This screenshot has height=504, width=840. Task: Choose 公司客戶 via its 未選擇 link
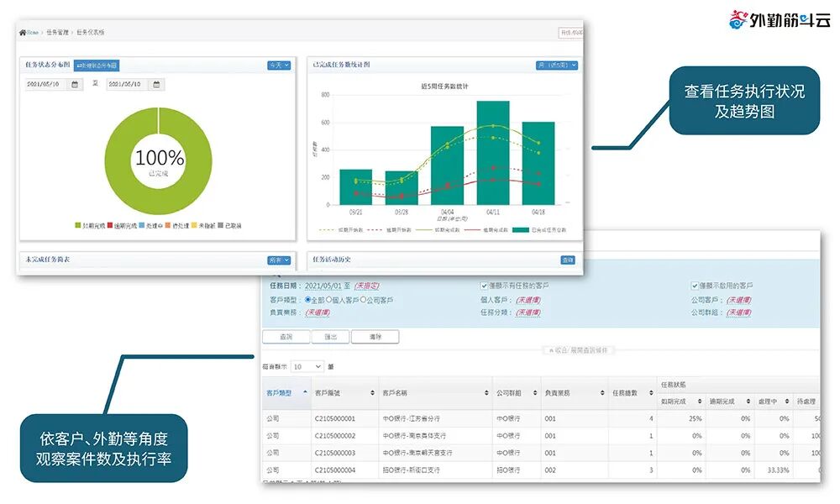coord(738,301)
